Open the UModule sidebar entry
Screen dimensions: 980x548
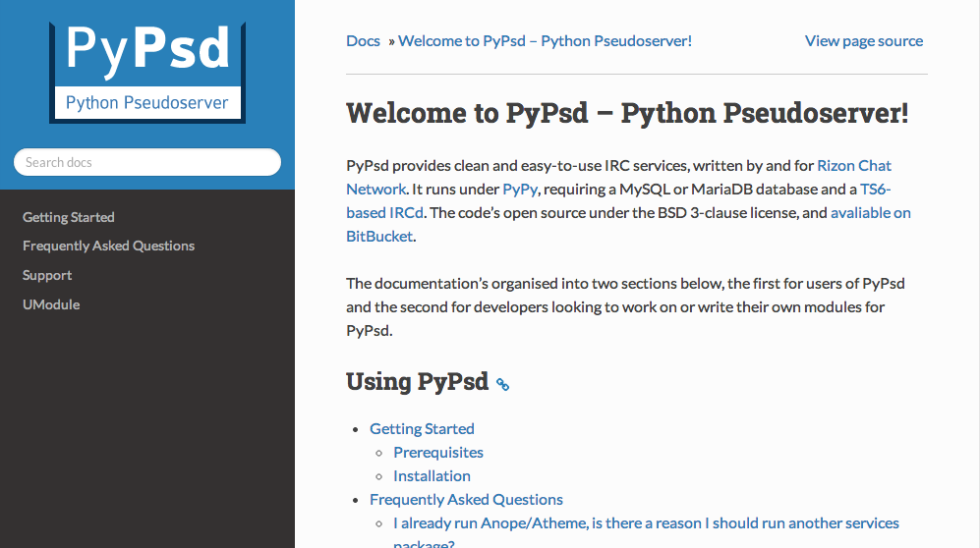point(51,304)
